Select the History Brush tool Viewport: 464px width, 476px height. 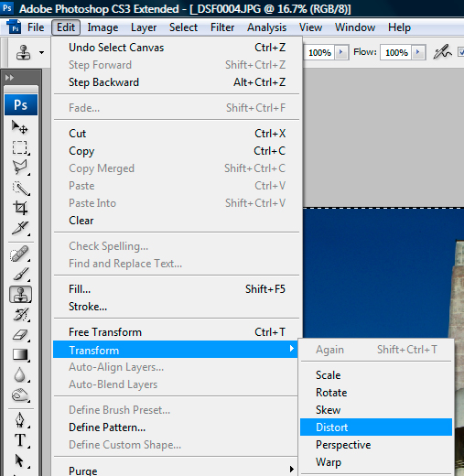[20, 315]
